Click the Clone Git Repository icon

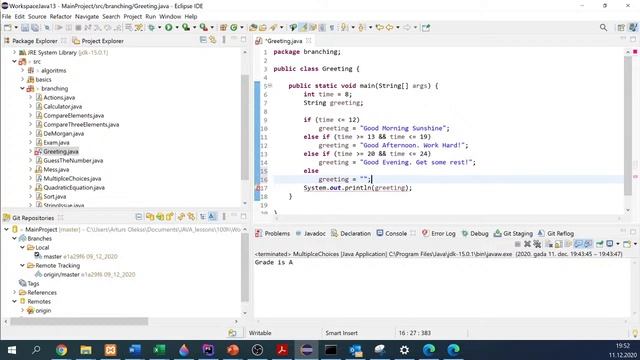(160, 217)
